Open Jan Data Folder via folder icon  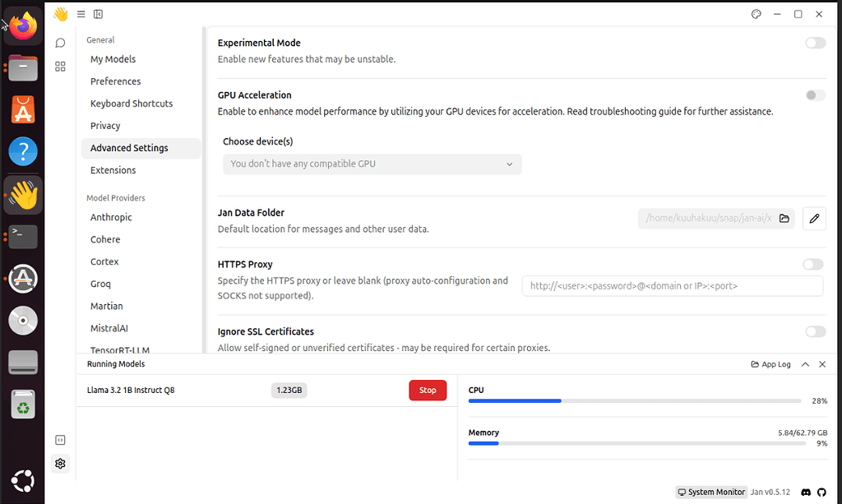(784, 219)
